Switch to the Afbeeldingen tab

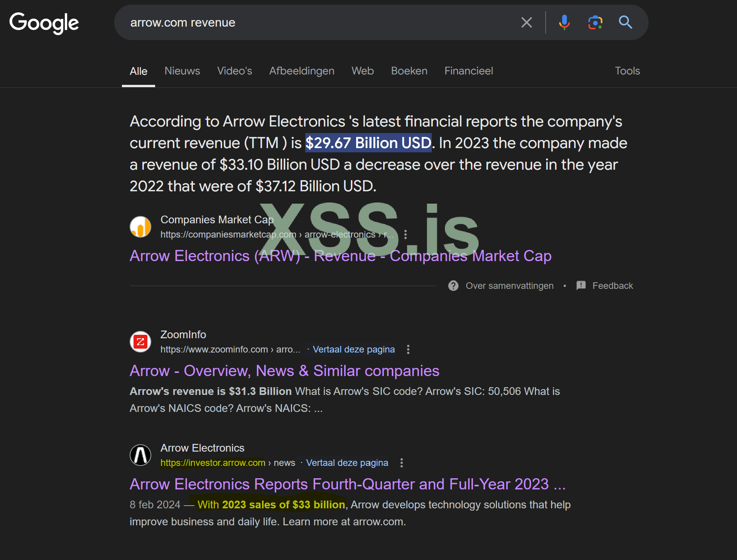pos(302,71)
